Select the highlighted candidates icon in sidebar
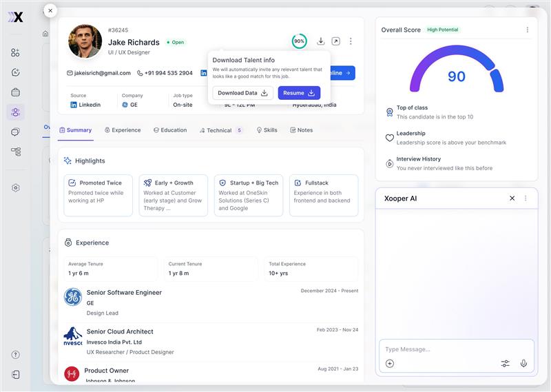 coord(15,112)
